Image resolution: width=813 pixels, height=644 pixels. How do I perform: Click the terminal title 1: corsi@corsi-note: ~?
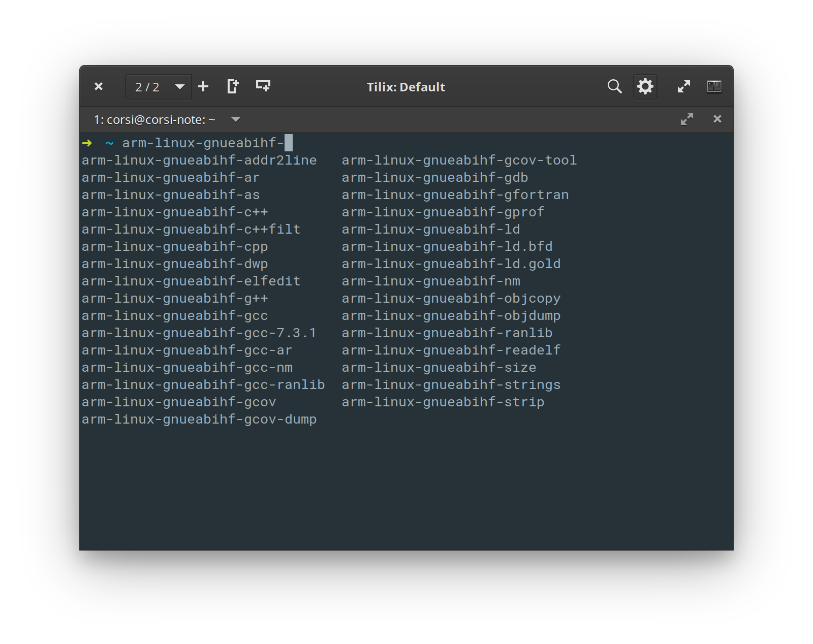click(x=154, y=120)
